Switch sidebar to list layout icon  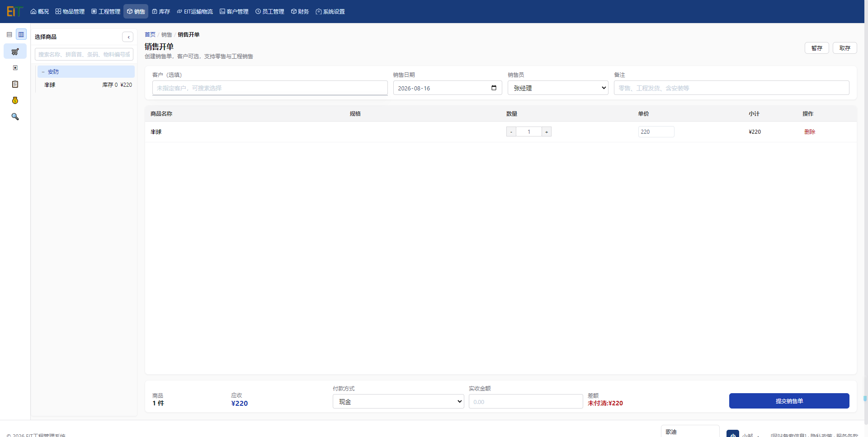9,34
